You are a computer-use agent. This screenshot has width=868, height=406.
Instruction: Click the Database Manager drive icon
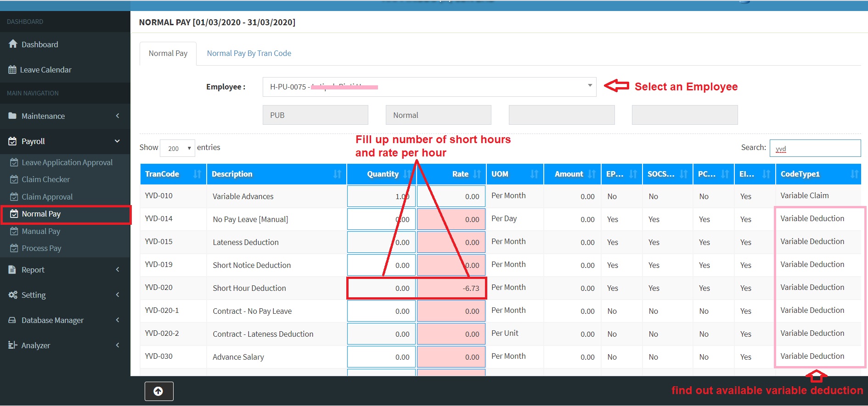[x=12, y=320]
